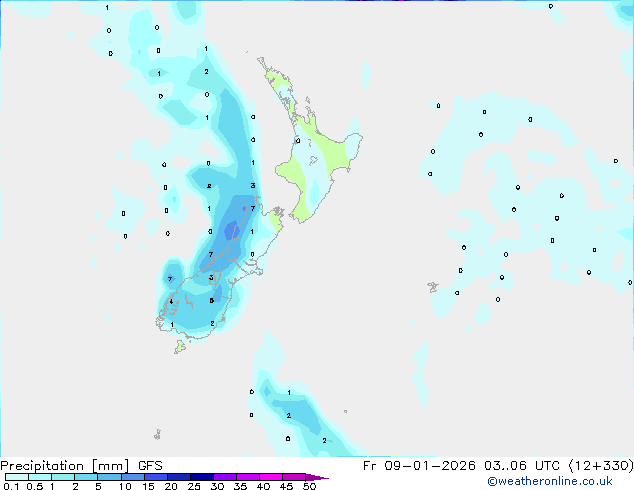Click the '50' legend scale label

pos(310,486)
